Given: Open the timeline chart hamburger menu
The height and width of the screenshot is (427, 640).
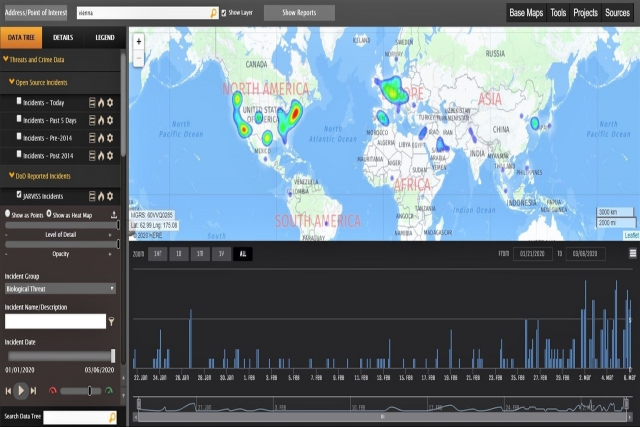Looking at the screenshot, I should tap(633, 254).
